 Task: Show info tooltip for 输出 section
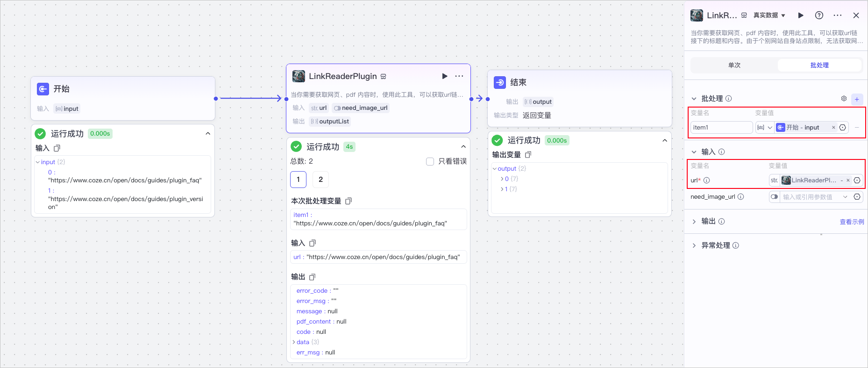[721, 221]
